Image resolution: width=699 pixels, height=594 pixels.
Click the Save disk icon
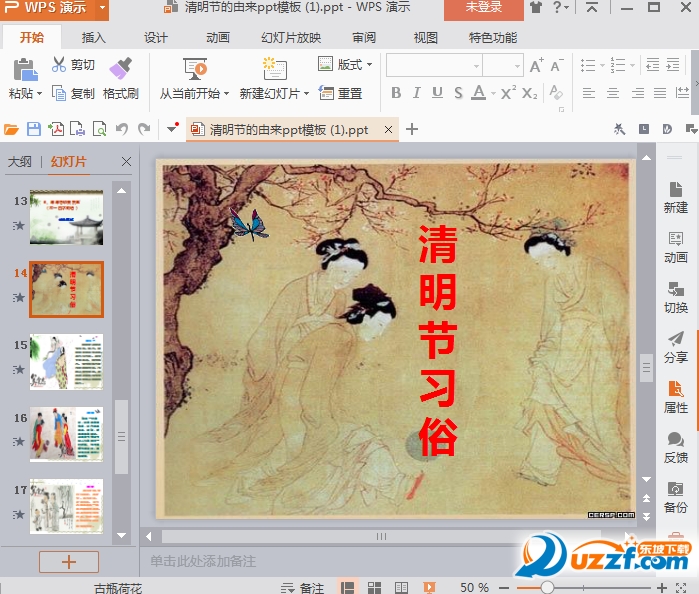[x=34, y=129]
